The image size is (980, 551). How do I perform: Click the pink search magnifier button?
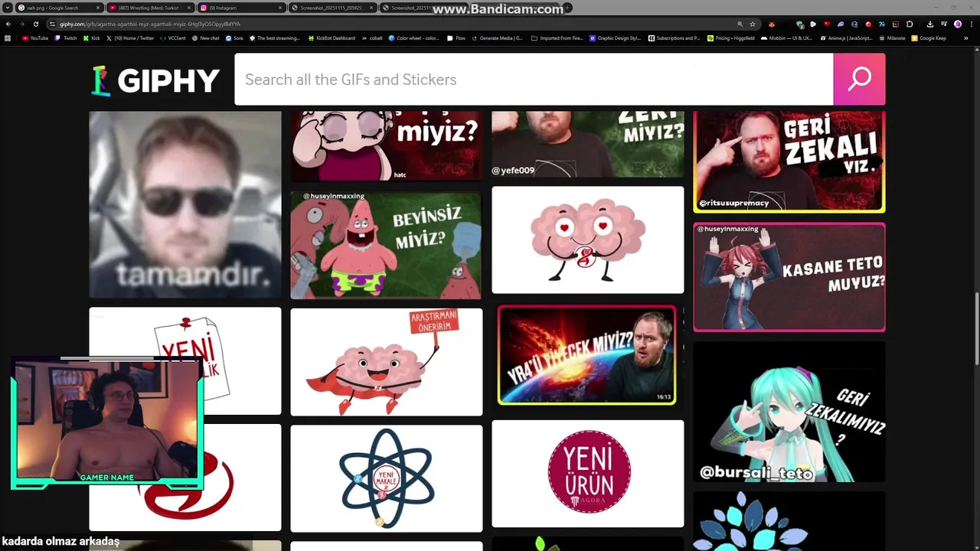tap(859, 79)
